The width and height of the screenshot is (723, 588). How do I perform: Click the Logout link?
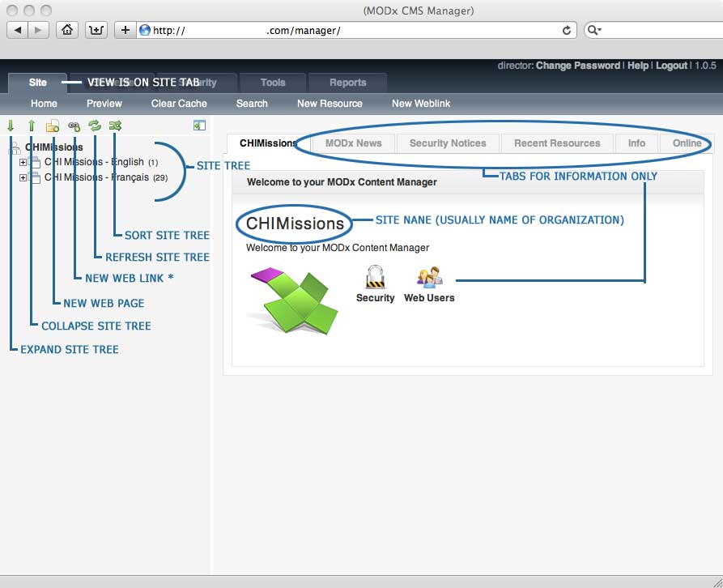pyautogui.click(x=671, y=66)
